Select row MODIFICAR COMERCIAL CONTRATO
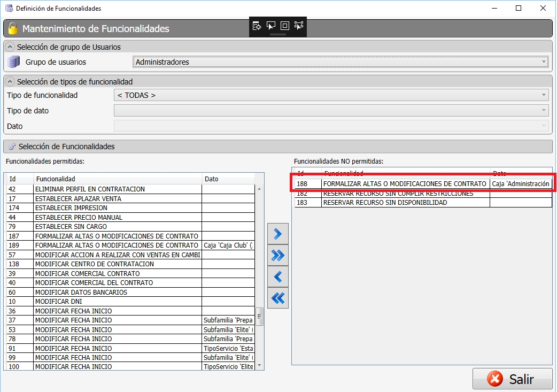The height and width of the screenshot is (392, 557). coord(131,273)
